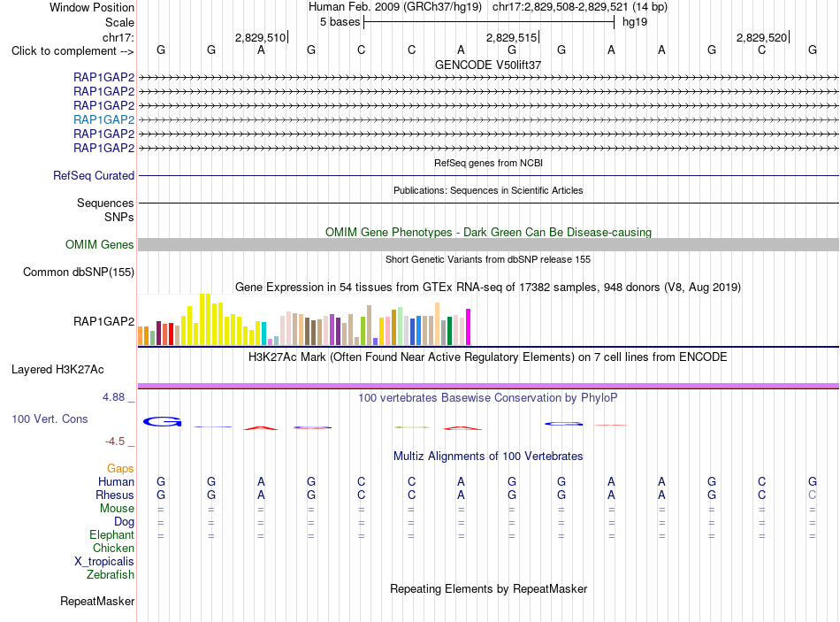Open the RefSeq Curated track label
Screen dimensions: 840x622
(94, 175)
